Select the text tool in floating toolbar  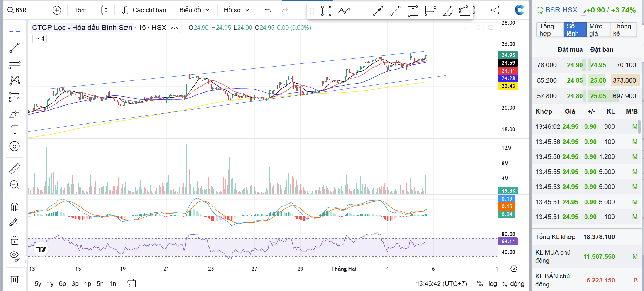[x=361, y=11]
